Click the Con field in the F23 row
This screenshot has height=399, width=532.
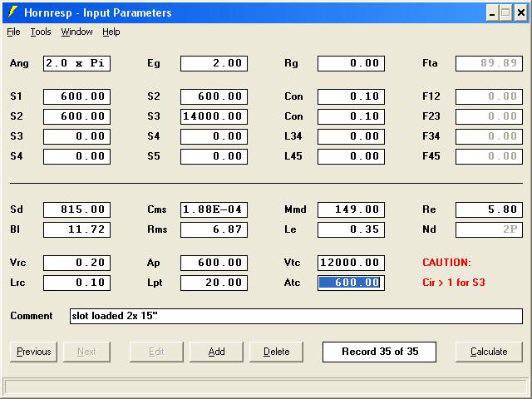pos(351,116)
